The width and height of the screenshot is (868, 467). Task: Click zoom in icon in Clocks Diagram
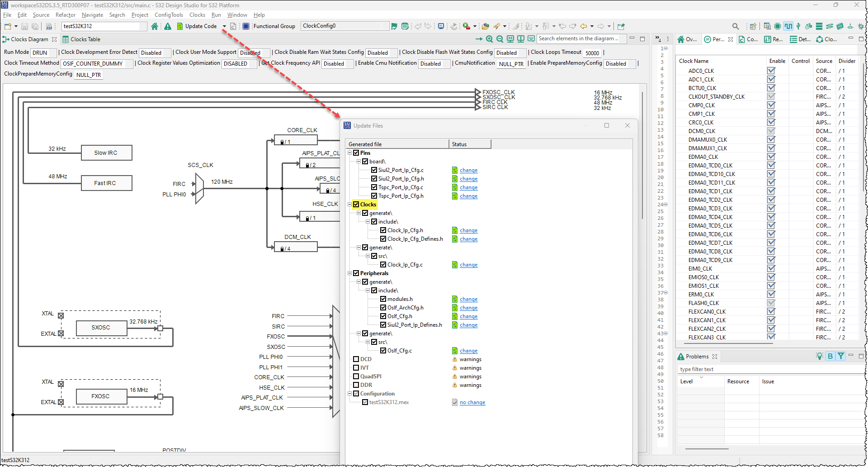490,39
